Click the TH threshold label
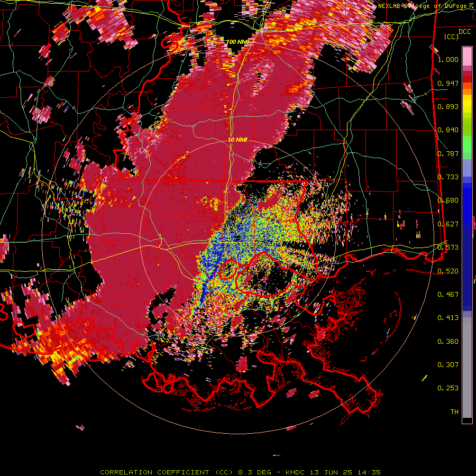Screen dimensions: 476x476 click(454, 412)
